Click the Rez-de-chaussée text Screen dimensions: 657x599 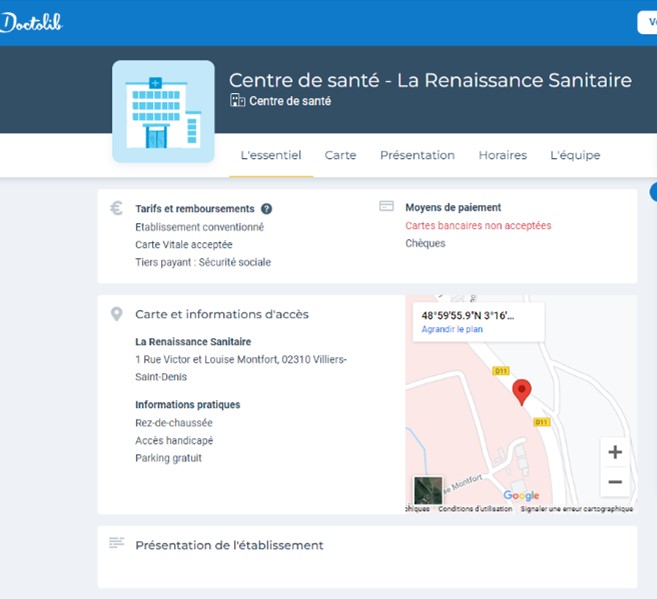coord(173,423)
